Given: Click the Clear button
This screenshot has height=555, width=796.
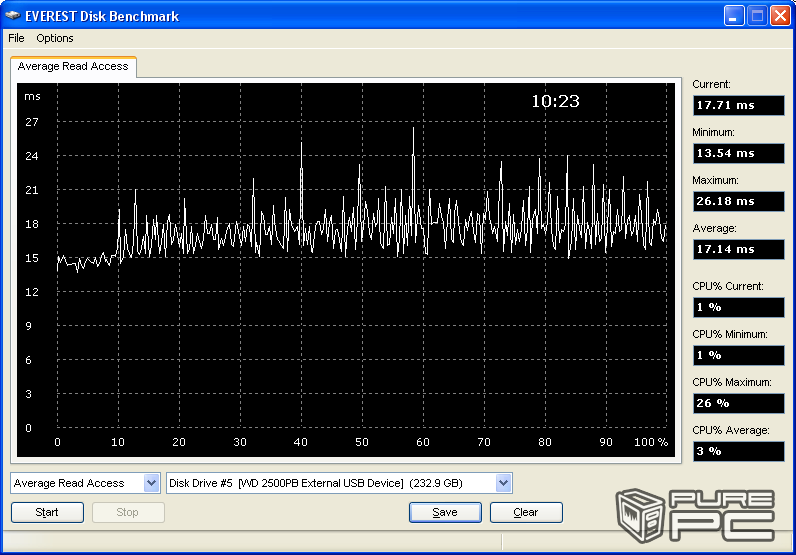Looking at the screenshot, I should 526,512.
